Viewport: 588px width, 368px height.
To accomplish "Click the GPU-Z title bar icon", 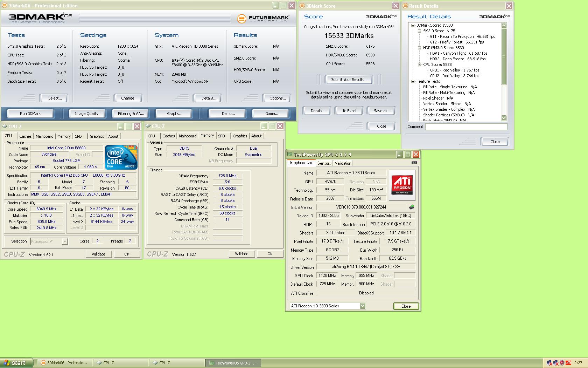I will 289,154.
